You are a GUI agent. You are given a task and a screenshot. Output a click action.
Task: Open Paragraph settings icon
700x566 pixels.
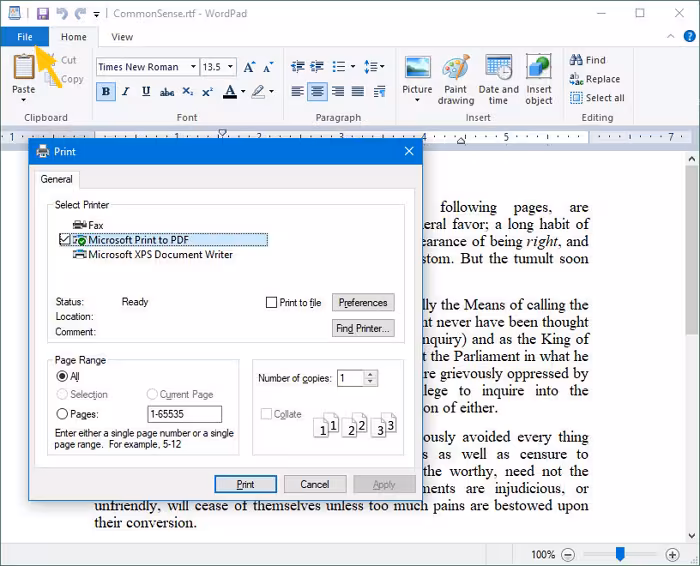379,92
